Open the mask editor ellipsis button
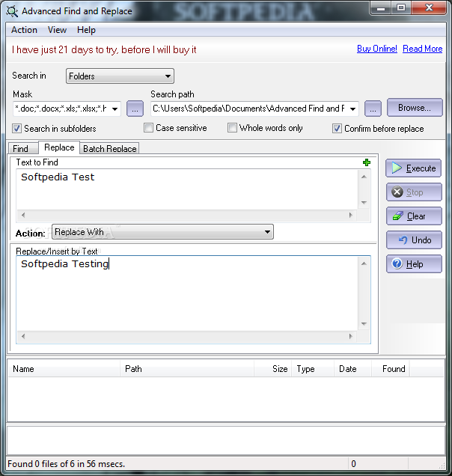This screenshot has height=476, width=452. coord(135,109)
